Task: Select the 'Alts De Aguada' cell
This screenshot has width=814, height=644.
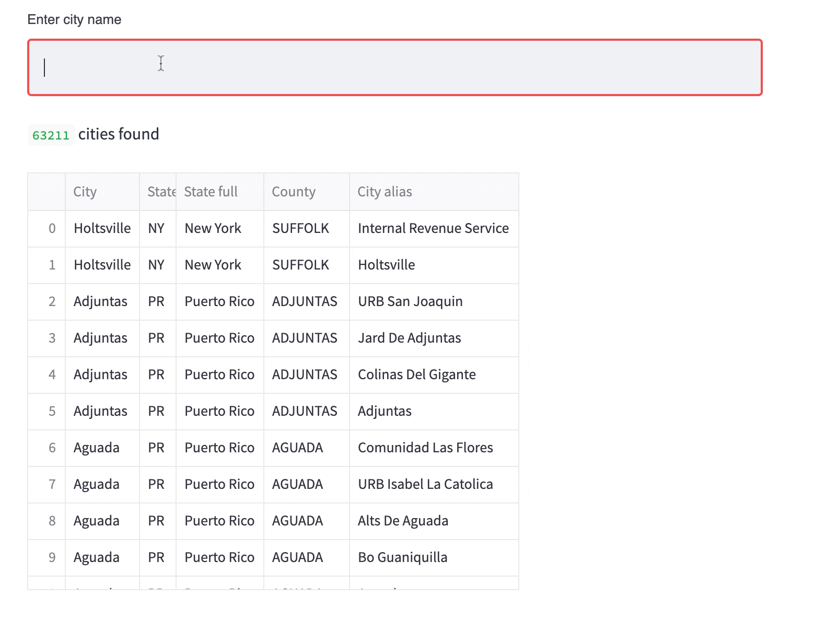Action: pos(403,521)
